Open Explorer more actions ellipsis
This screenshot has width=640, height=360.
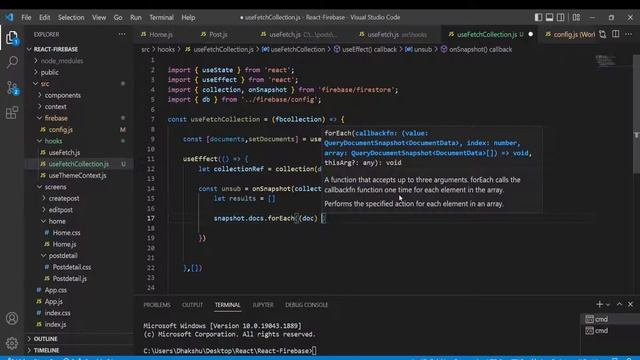pos(122,34)
